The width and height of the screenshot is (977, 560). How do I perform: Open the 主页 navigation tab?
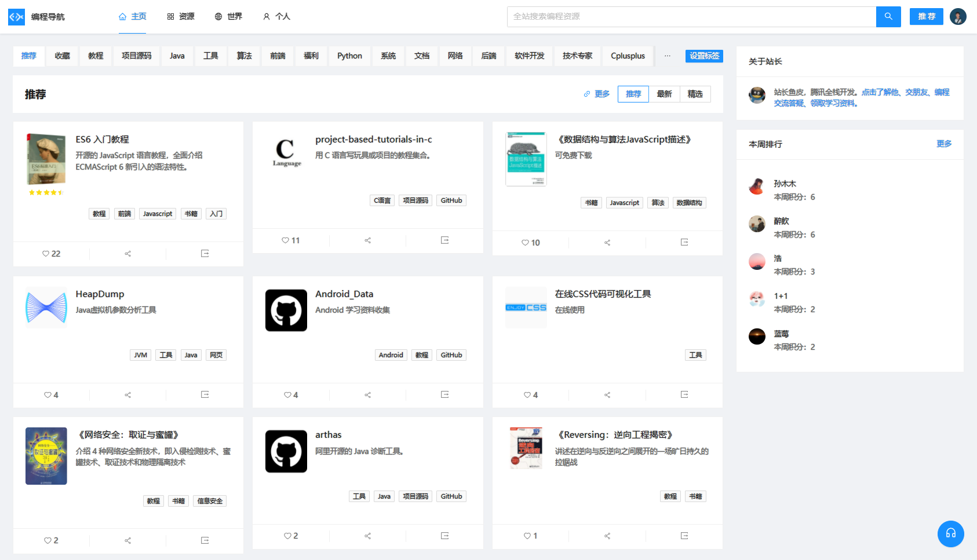pyautogui.click(x=132, y=17)
